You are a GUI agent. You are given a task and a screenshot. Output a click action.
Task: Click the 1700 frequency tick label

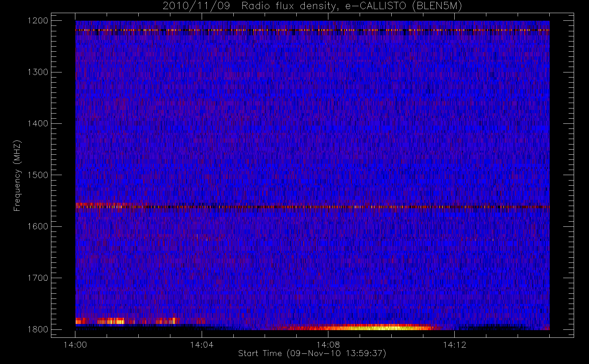pos(38,278)
